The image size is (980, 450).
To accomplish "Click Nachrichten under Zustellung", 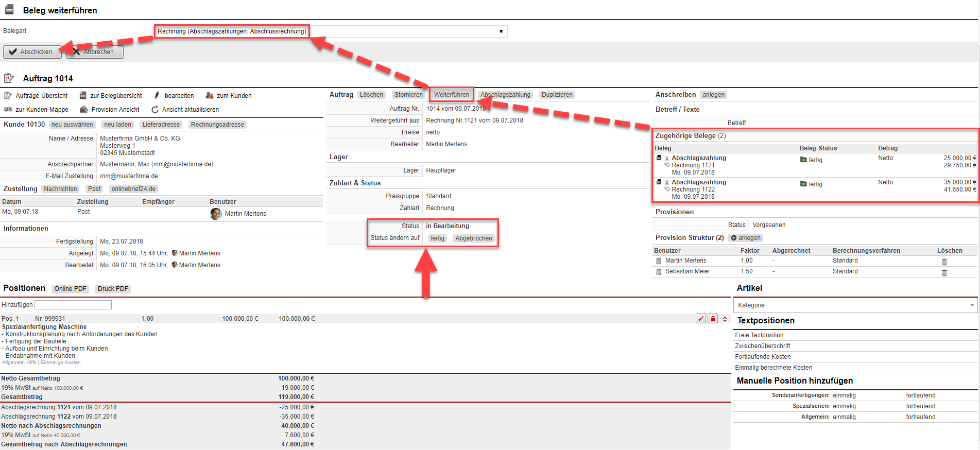I will point(60,189).
